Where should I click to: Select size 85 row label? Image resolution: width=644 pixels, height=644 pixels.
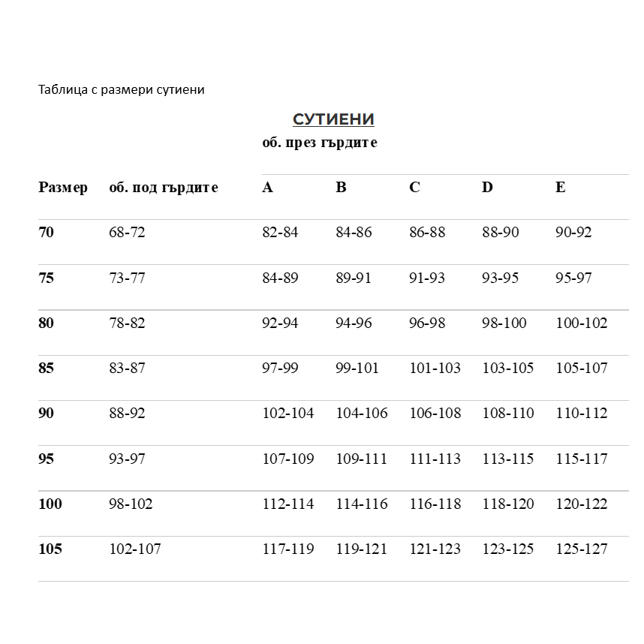pos(47,369)
